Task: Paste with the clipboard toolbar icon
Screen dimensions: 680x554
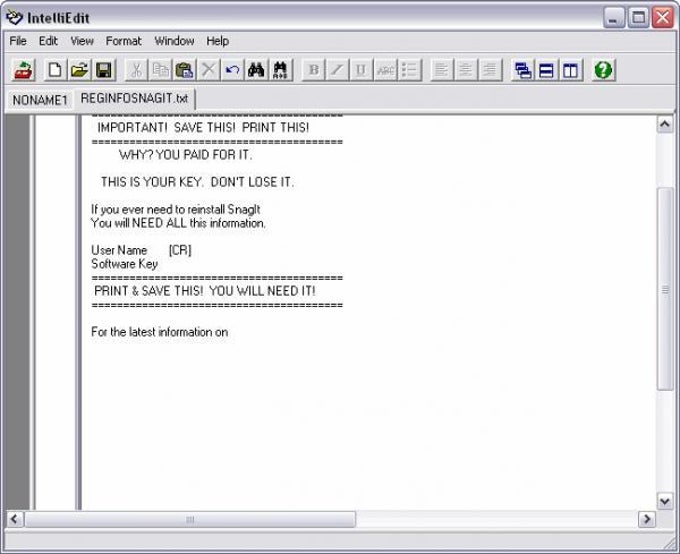Action: point(184,70)
